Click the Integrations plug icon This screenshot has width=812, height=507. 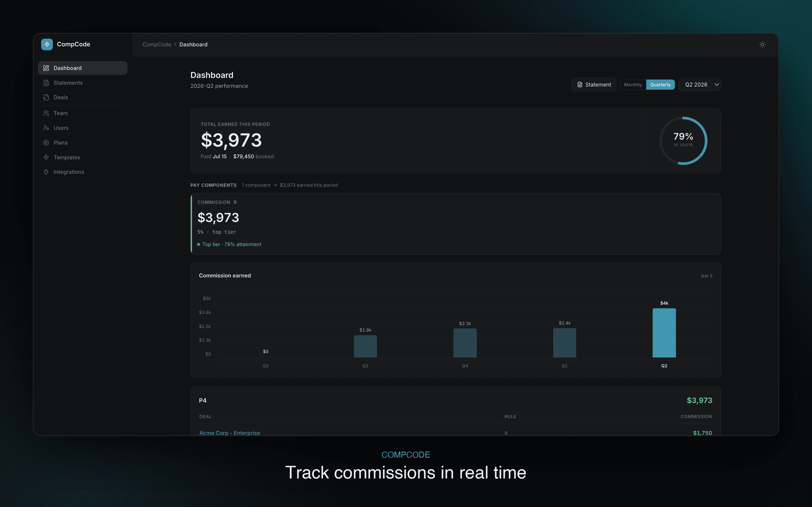[x=46, y=172]
